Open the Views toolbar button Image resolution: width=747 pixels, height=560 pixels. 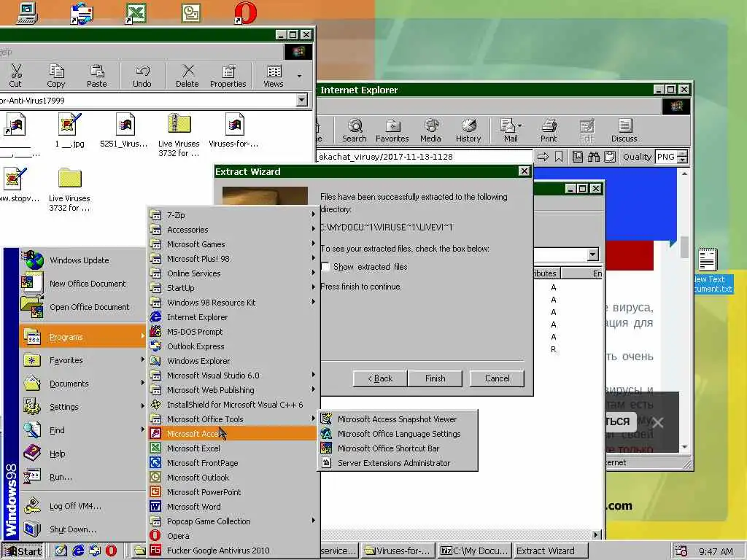[x=274, y=76]
